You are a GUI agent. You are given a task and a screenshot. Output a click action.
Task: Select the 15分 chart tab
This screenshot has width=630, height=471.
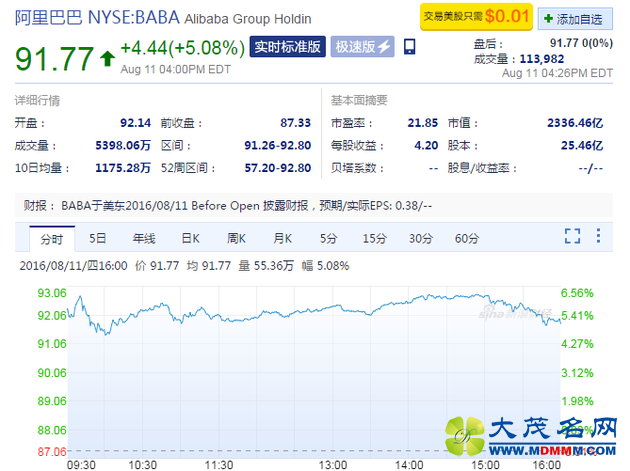point(374,238)
